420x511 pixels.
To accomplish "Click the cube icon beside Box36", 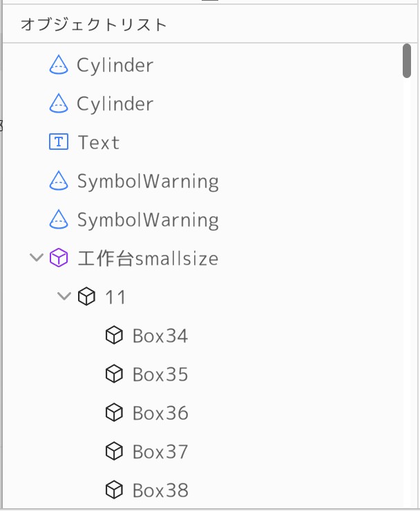I will 114,413.
